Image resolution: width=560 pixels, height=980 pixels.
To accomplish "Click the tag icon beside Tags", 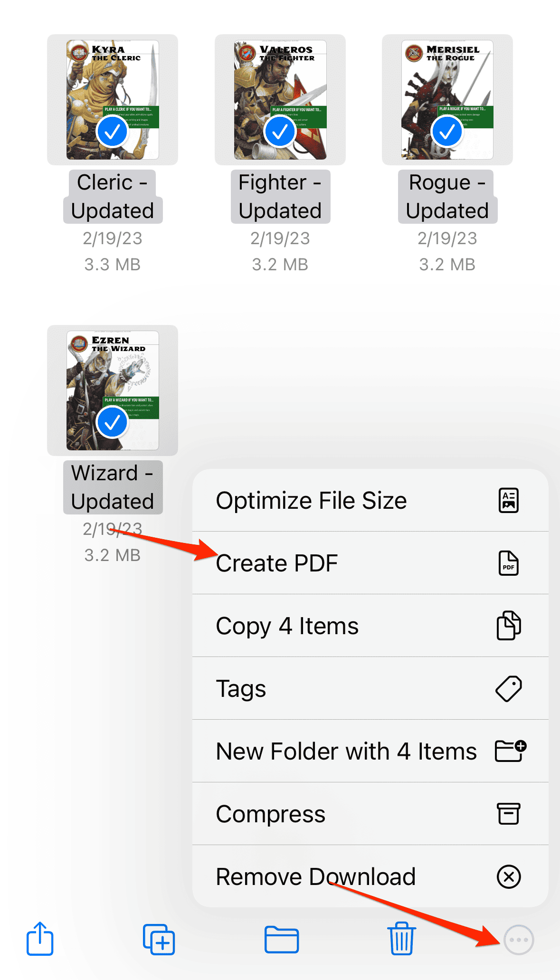I will coord(508,689).
